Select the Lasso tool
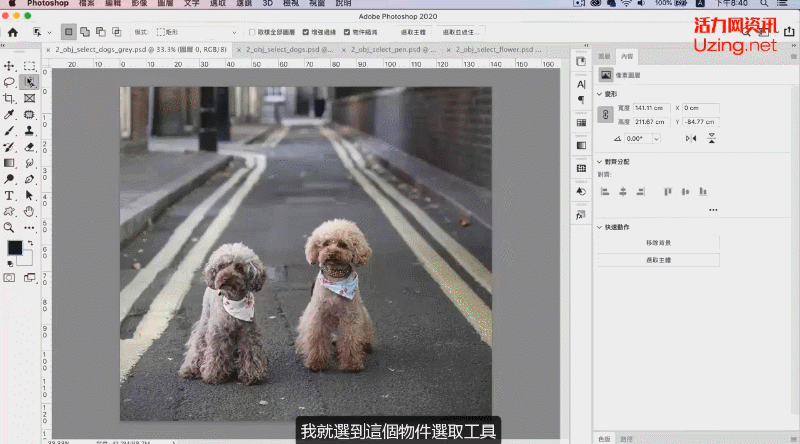This screenshot has height=444, width=800. tap(9, 82)
